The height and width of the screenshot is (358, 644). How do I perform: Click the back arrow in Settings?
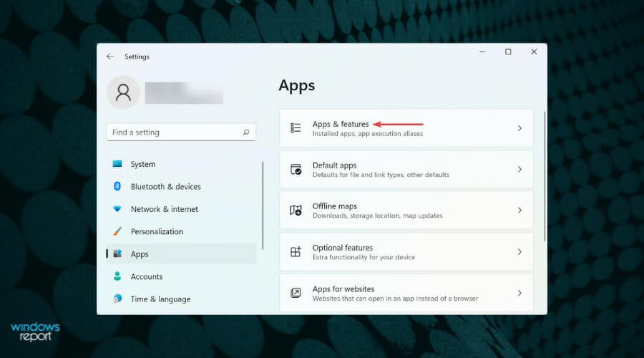[109, 57]
